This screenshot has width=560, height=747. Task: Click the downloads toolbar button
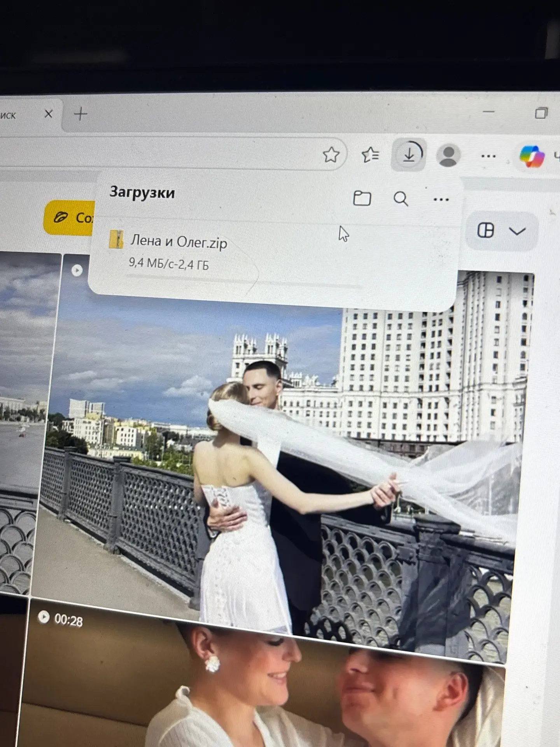[408, 155]
